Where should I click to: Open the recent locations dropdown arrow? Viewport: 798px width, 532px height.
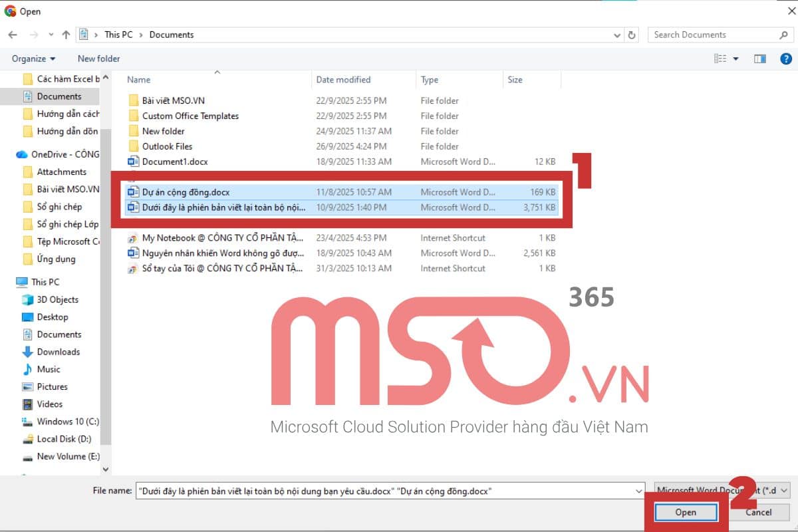50,35
